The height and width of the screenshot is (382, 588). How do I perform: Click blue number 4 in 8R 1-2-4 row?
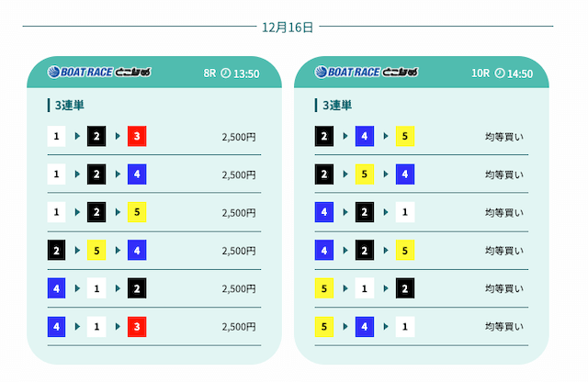click(137, 174)
